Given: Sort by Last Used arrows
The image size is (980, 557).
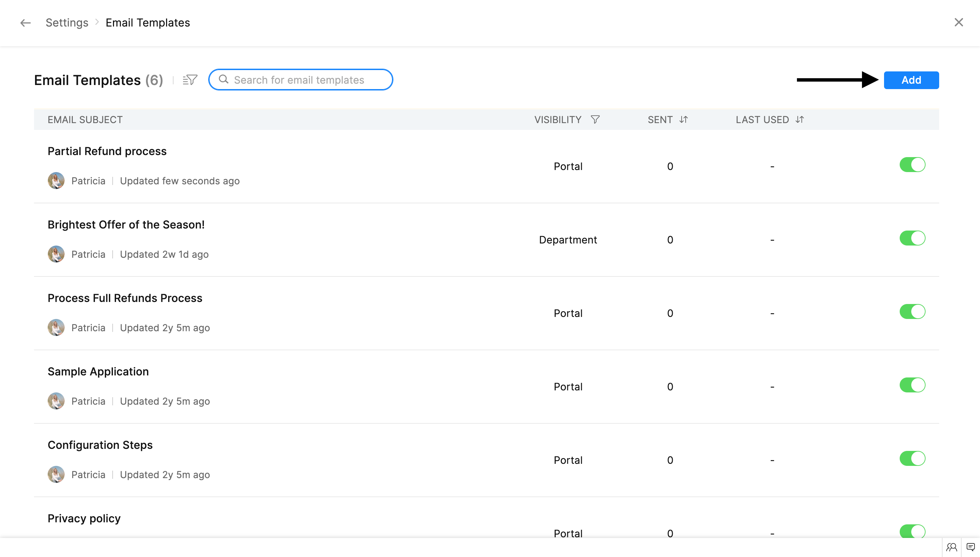Looking at the screenshot, I should point(800,120).
